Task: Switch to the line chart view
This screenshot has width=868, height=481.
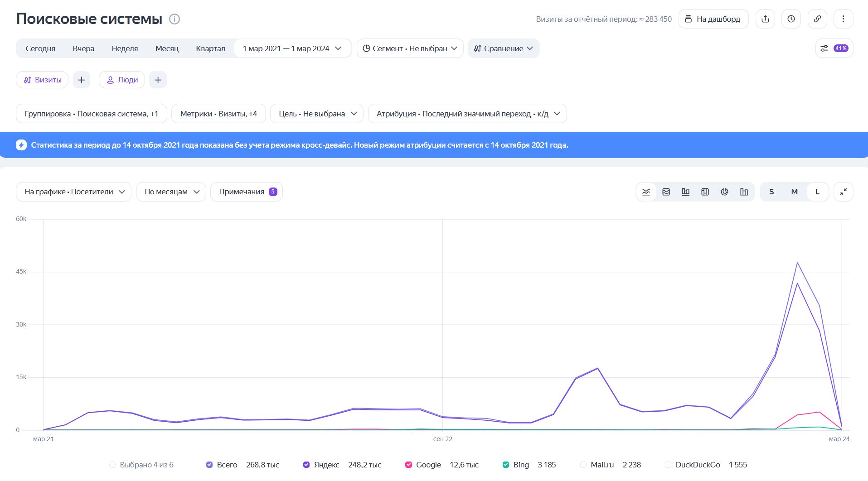Action: tap(646, 192)
